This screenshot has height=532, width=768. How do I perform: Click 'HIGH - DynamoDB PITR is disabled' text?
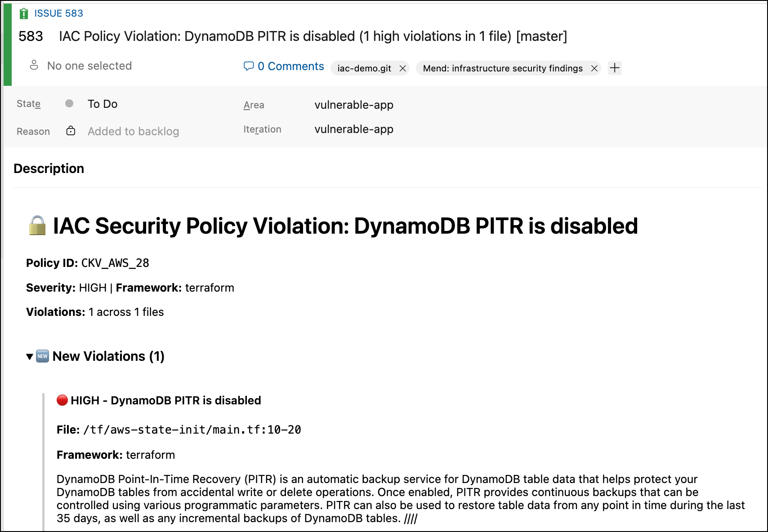click(x=166, y=400)
